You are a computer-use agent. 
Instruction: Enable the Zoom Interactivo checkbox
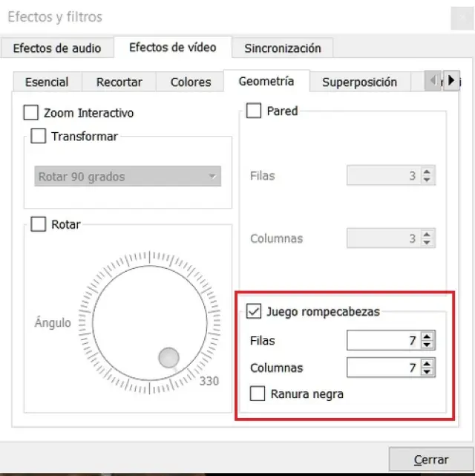point(31,113)
